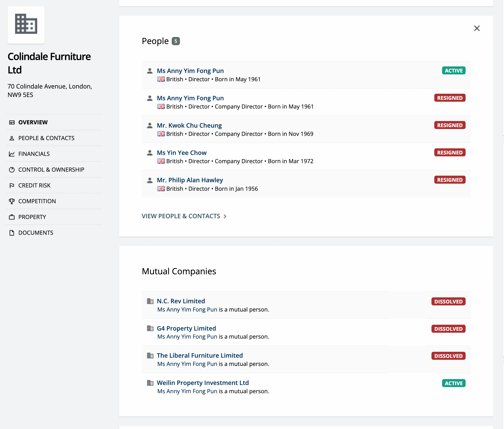Click RESIGNED badge for second Anny Yim Fong Pun
Screen dimensions: 504x429
450,98
